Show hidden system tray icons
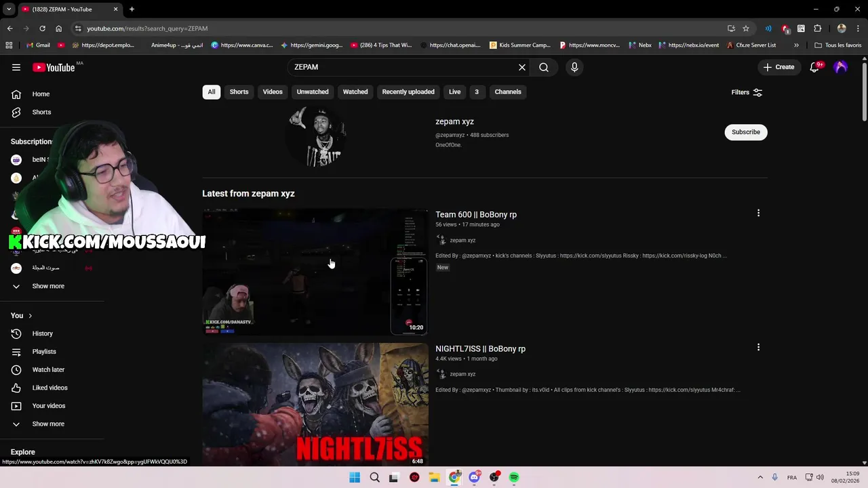 click(760, 477)
